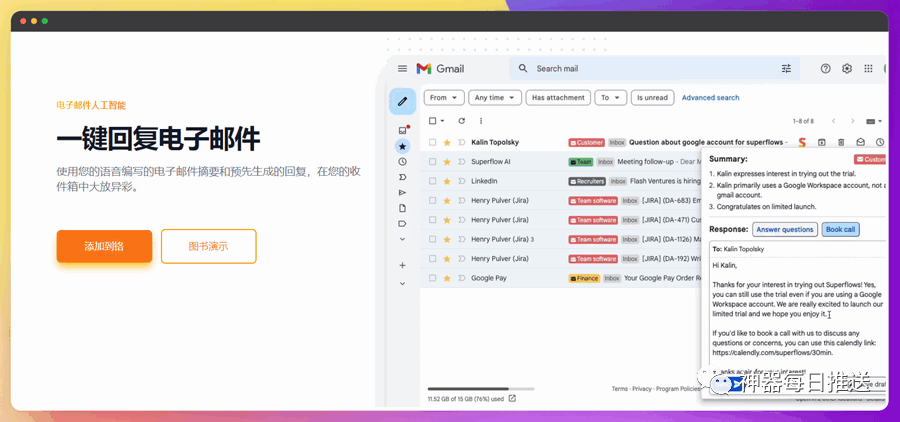The image size is (900, 422).
Task: Toggle the star on Google Pay email
Action: coord(447,278)
